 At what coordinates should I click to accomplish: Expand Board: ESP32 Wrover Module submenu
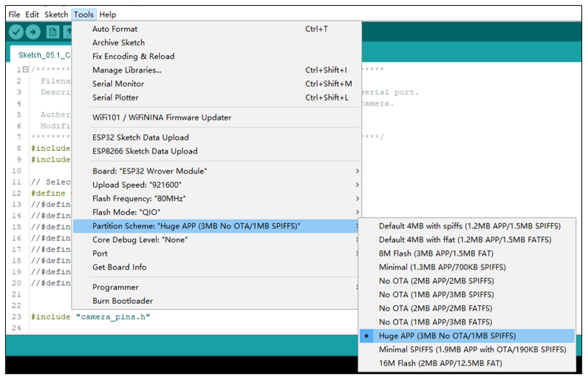click(216, 171)
